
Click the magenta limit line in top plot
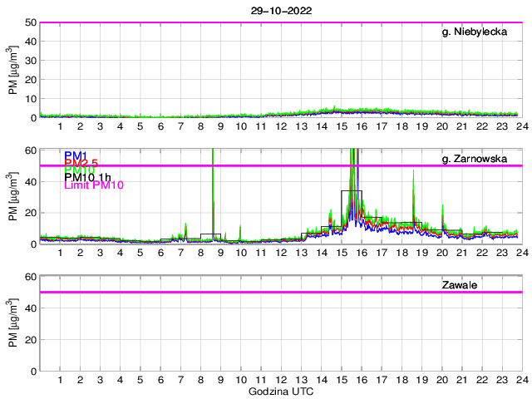tap(249, 22)
